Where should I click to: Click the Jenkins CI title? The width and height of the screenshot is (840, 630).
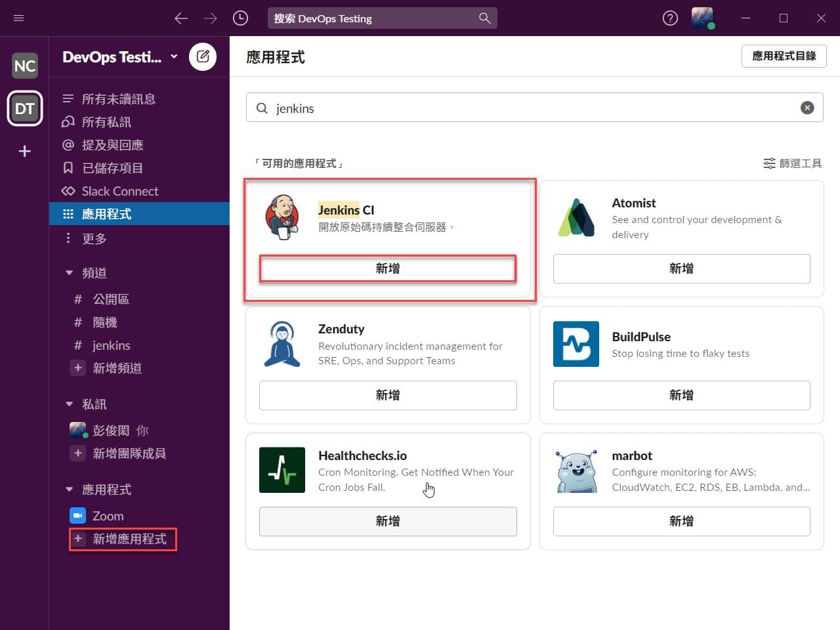[x=346, y=210]
